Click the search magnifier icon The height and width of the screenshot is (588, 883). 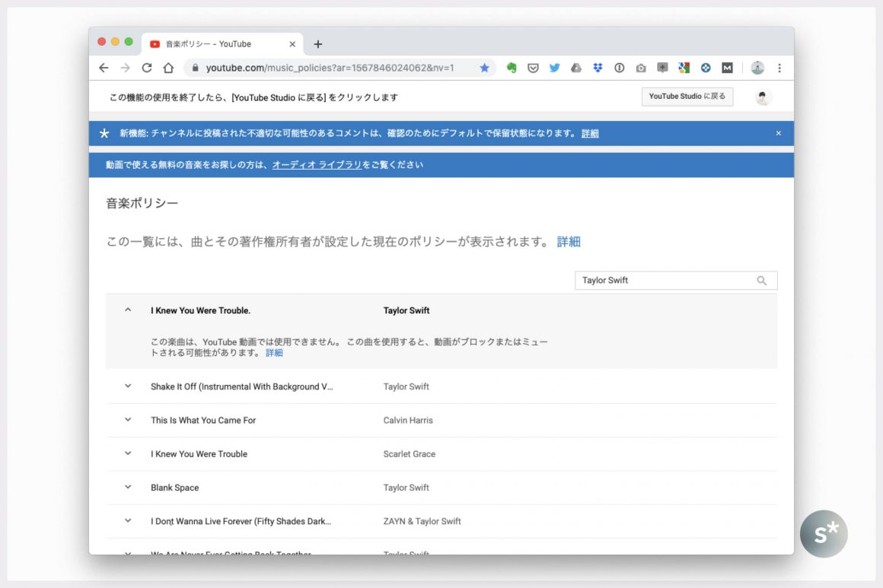[761, 281]
